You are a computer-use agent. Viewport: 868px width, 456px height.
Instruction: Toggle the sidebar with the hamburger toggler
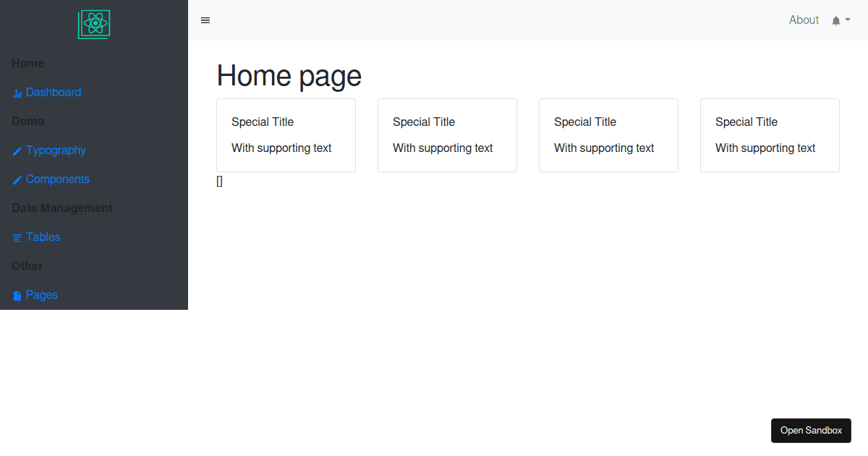[x=205, y=20]
